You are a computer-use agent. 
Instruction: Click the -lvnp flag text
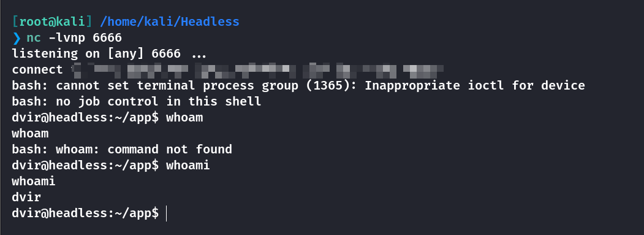click(x=67, y=38)
